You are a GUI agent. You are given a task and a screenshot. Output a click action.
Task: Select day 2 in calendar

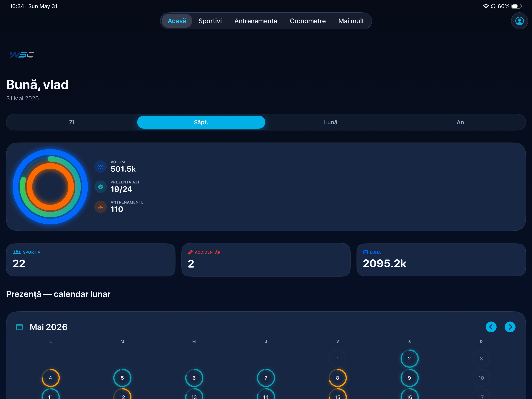coord(409,359)
